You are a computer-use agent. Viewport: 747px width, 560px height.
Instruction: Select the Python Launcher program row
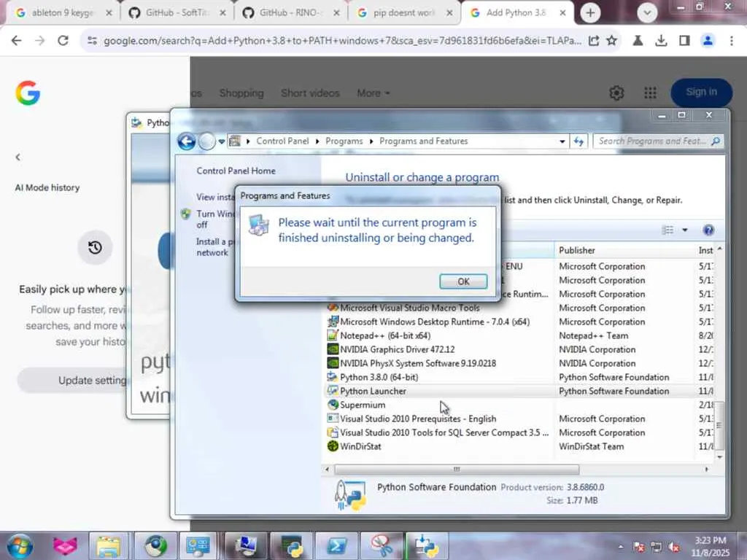(519, 391)
